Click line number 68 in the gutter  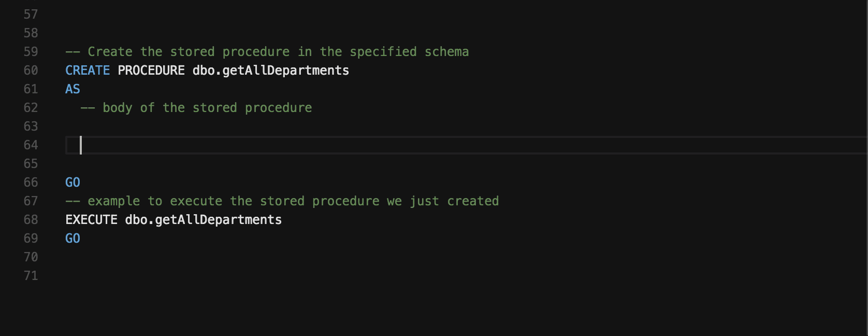pyautogui.click(x=31, y=220)
